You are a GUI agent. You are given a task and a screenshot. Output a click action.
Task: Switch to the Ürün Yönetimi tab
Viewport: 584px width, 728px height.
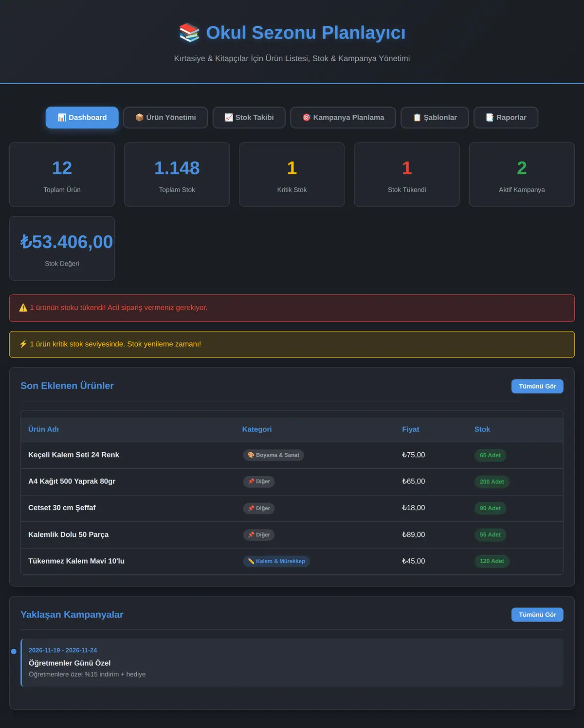(165, 118)
